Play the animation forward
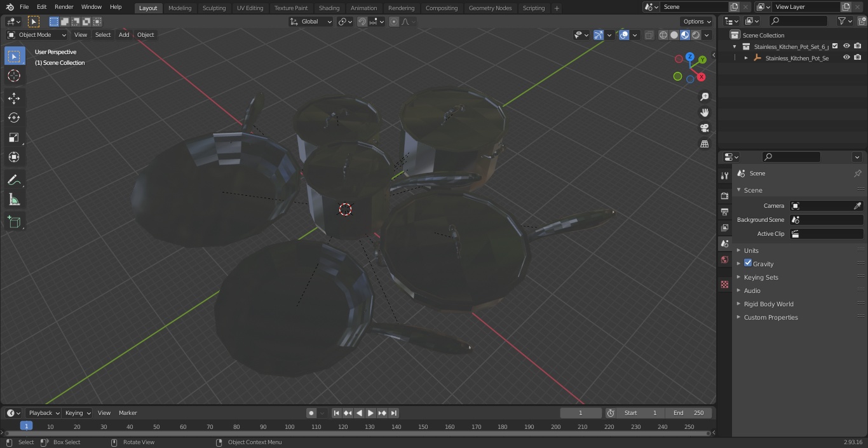 (x=370, y=413)
